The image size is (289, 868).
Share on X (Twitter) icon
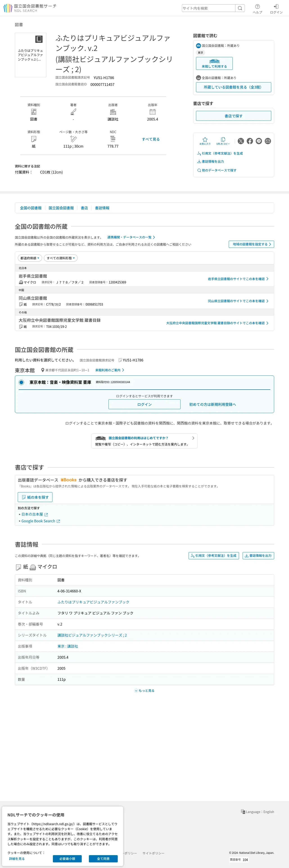pos(241,141)
